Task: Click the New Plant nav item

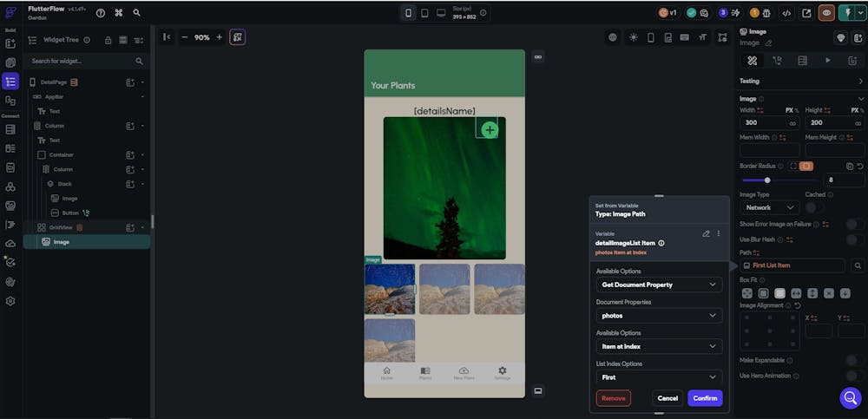Action: pos(464,373)
